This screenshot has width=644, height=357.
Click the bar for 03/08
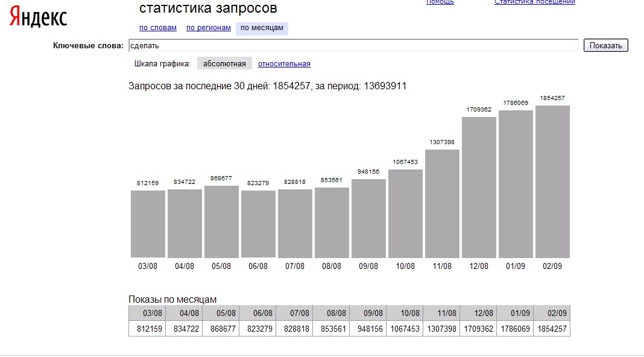(x=148, y=224)
